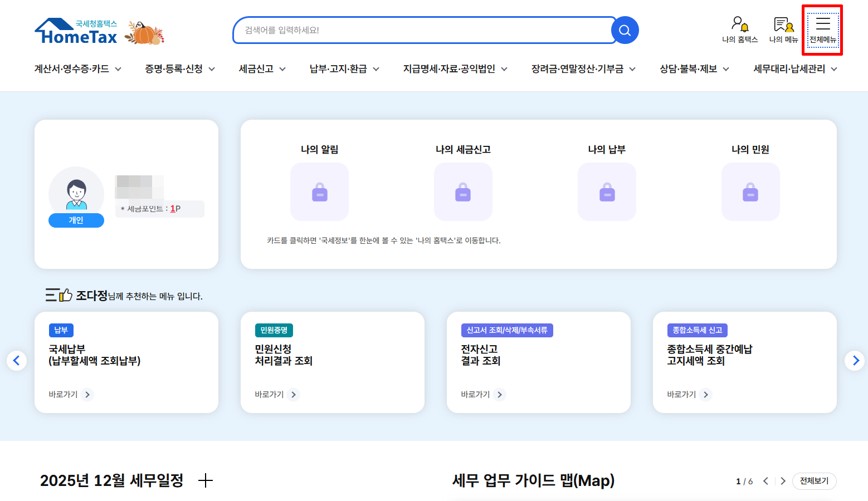Expand the 세금신고 menu
Screen dimensions: 868x501
point(262,69)
